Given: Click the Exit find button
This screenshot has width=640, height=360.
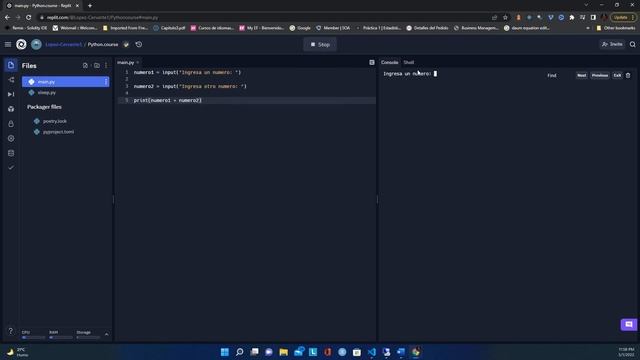Looking at the screenshot, I should click(617, 76).
